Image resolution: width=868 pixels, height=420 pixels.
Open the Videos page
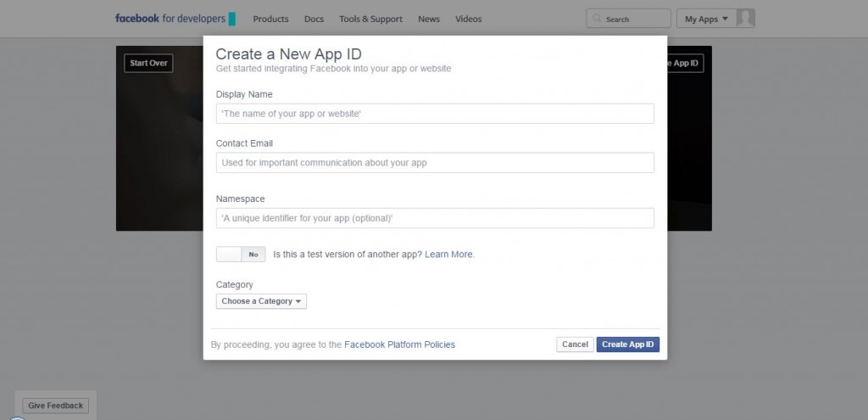pos(468,19)
